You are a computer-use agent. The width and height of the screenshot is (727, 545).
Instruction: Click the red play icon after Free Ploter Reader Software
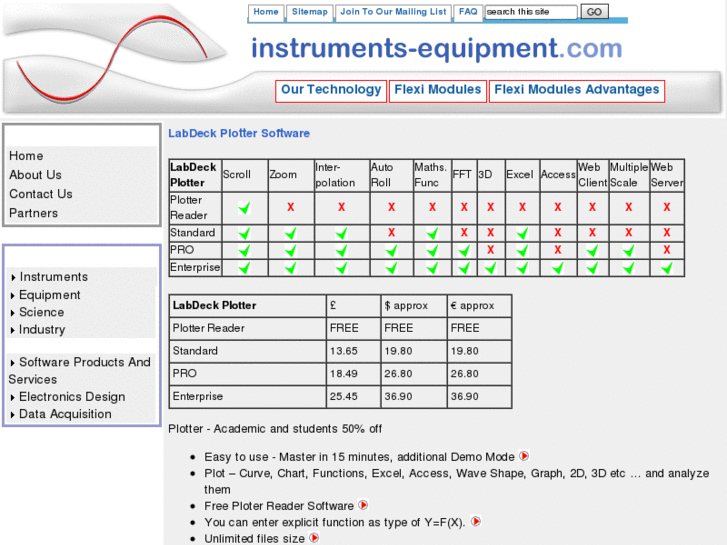[363, 505]
